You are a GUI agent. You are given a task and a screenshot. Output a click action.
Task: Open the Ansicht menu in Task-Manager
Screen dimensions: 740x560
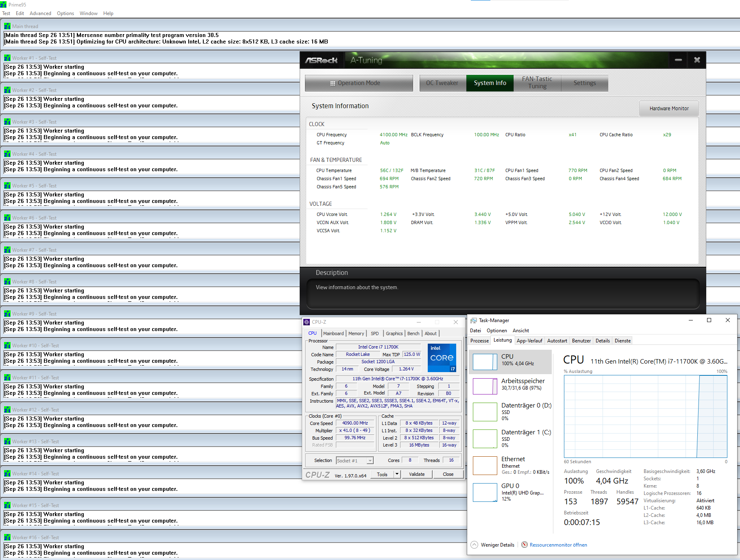click(521, 331)
